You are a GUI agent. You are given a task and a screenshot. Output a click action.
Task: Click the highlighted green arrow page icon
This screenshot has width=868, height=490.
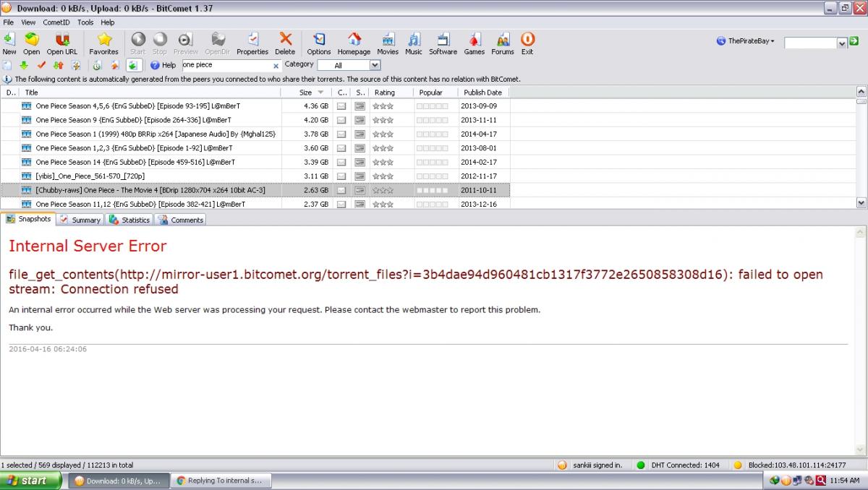click(132, 65)
